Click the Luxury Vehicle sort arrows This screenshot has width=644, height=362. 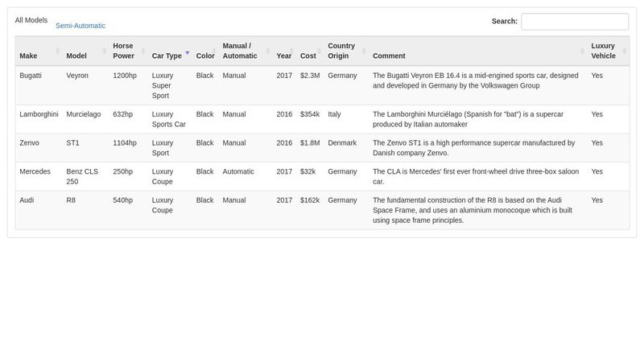coord(625,51)
